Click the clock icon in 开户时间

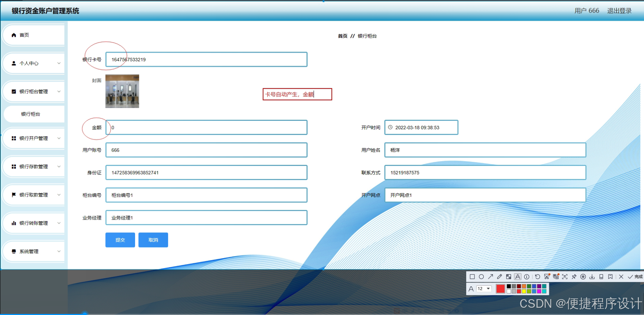point(390,127)
